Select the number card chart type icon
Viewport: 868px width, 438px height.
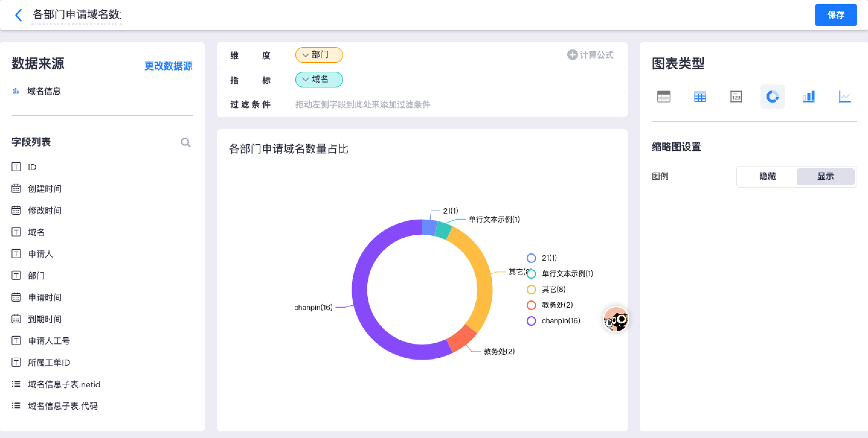[736, 97]
